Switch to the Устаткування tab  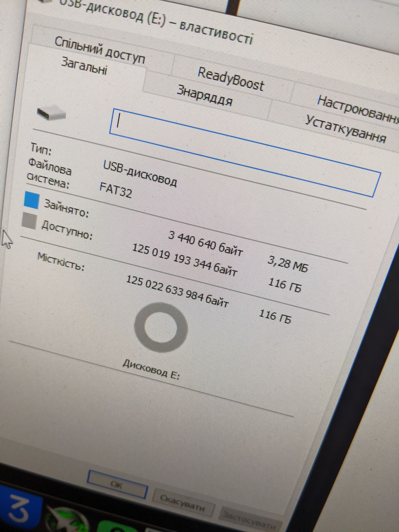tap(346, 129)
